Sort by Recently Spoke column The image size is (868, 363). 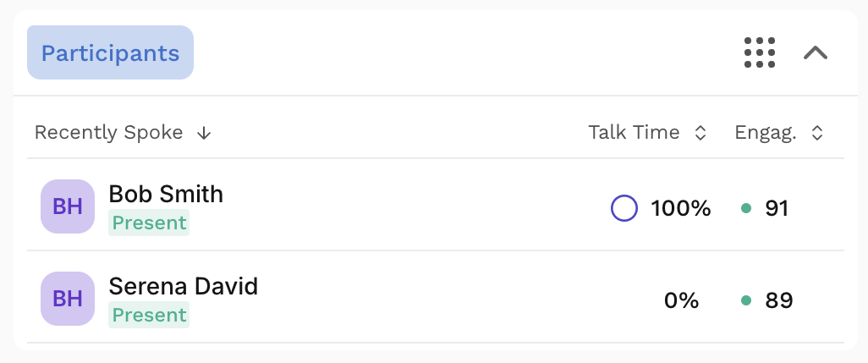[108, 132]
